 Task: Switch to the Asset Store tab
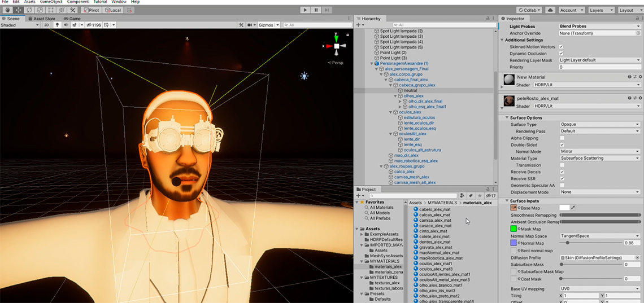pyautogui.click(x=44, y=19)
